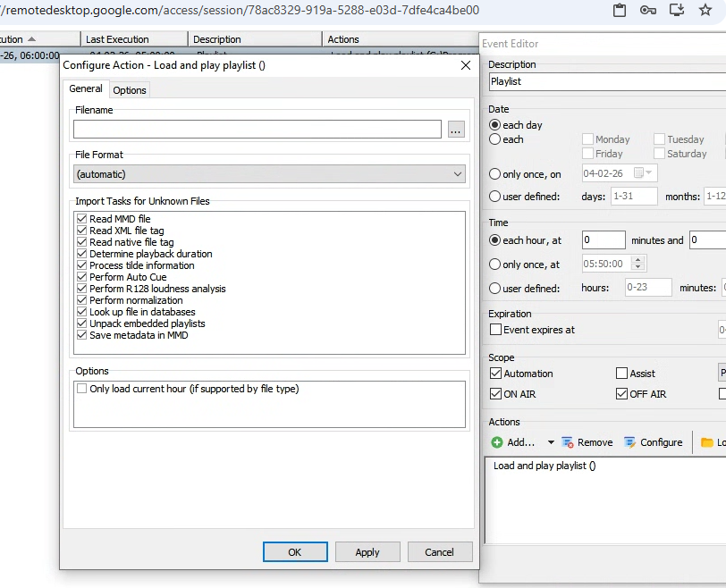Click the install app icon in address bar

[x=677, y=11]
